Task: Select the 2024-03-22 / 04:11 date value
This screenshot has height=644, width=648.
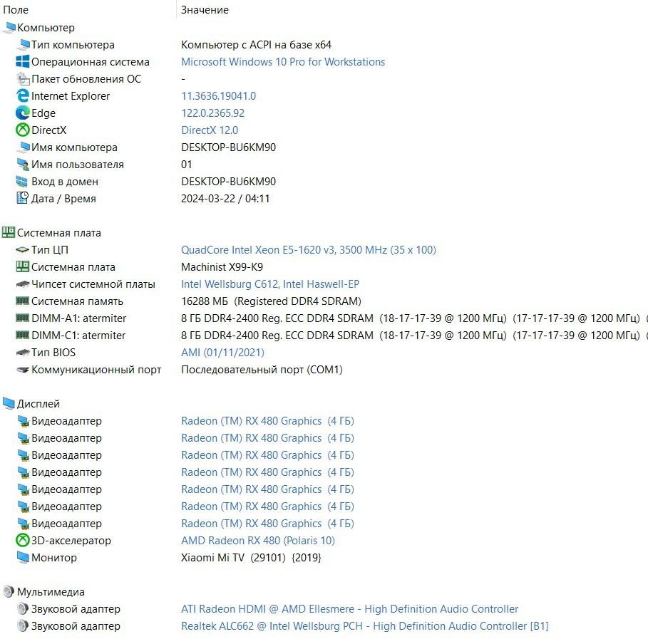Action: [x=225, y=198]
